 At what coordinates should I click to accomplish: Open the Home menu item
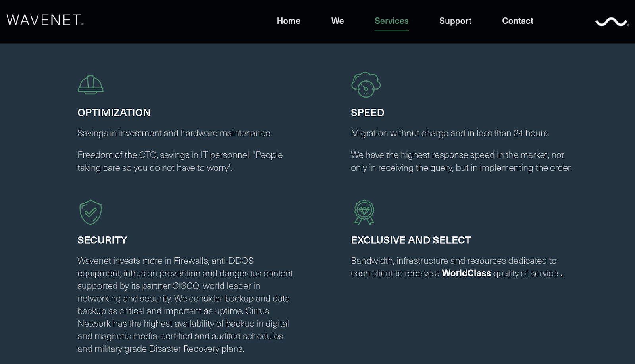(289, 21)
